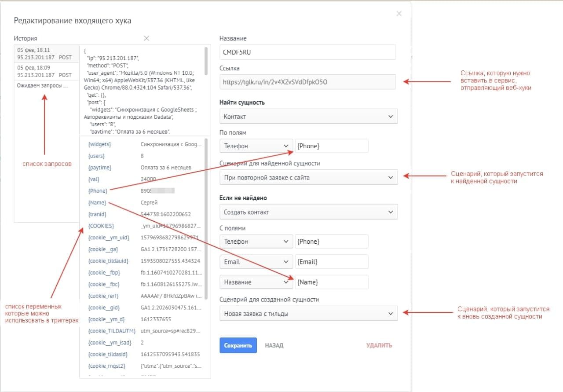Viewport: 563px width, 392px height.
Task: Click the {cookie__ym_uid} variable
Action: pos(109,238)
